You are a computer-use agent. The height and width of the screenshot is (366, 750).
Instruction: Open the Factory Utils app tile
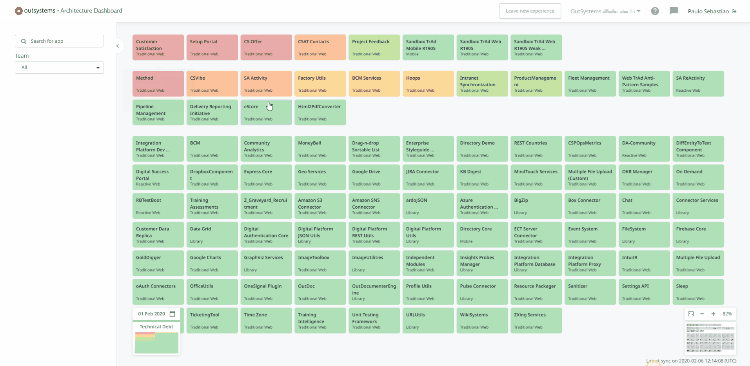pos(320,84)
